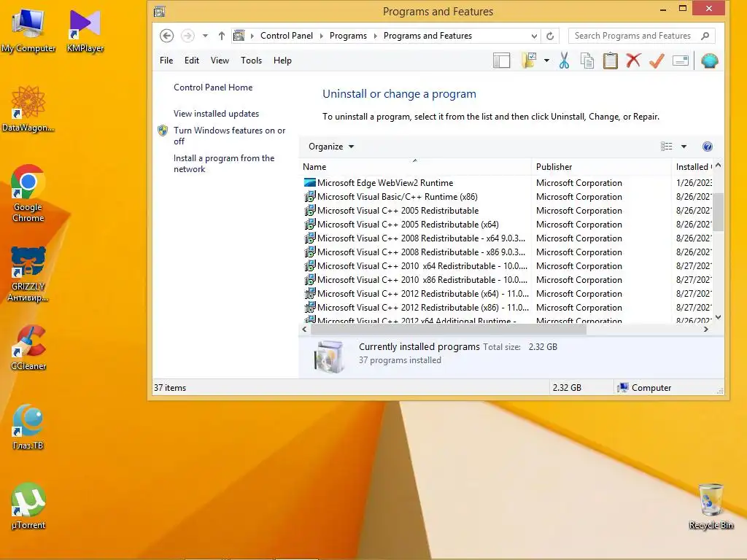The image size is (747, 560).
Task: Launch CCleaner from desktop
Action: (x=28, y=348)
